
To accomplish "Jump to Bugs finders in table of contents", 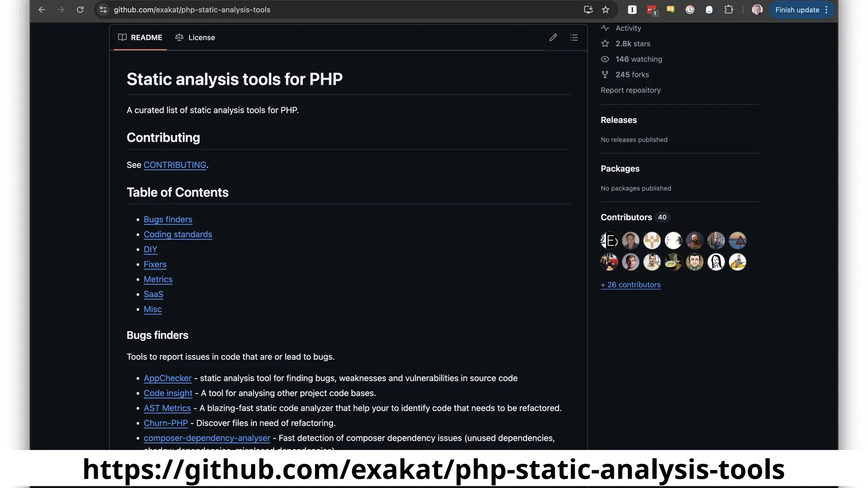I will (x=168, y=219).
